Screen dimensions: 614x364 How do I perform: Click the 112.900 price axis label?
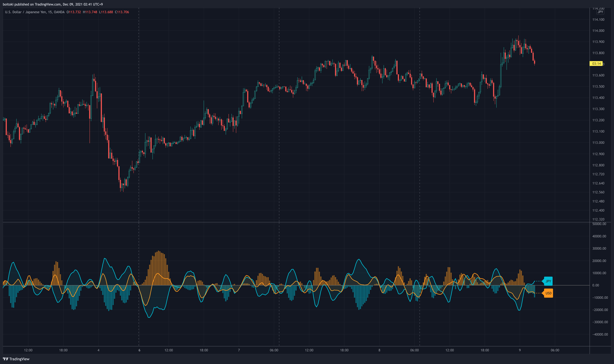coord(598,154)
